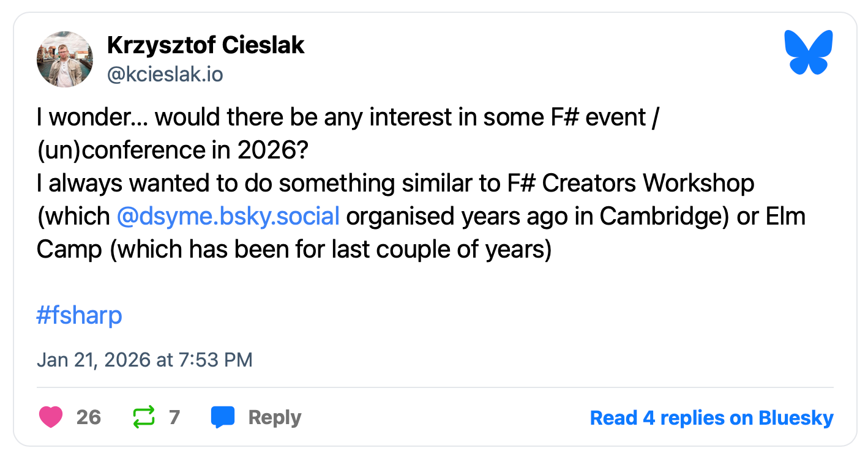Click the divider line above the action bar
Image resolution: width=868 pixels, height=459 pixels.
435,387
